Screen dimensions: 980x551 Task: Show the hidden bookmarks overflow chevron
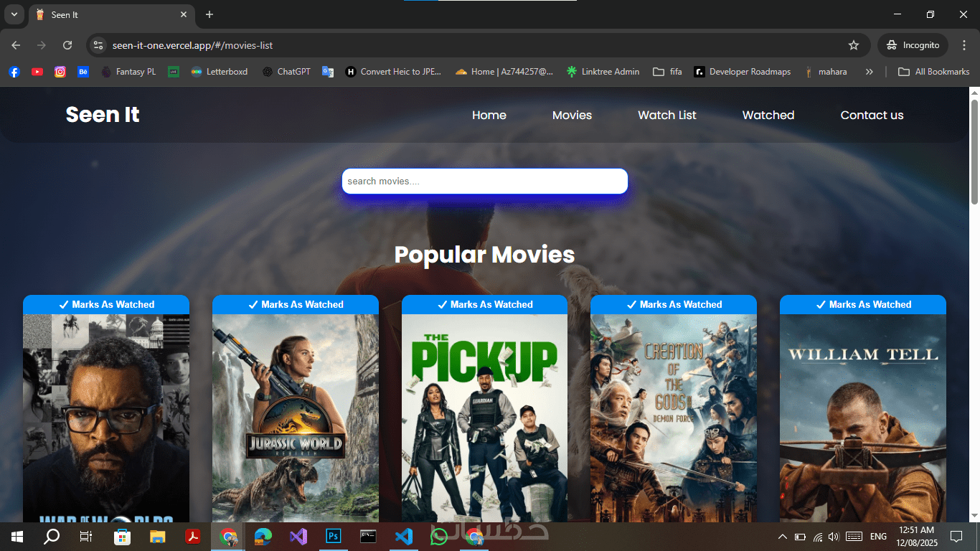[870, 72]
